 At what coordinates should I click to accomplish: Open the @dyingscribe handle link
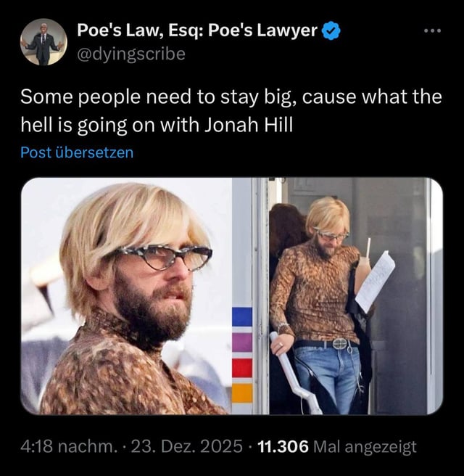pos(131,54)
